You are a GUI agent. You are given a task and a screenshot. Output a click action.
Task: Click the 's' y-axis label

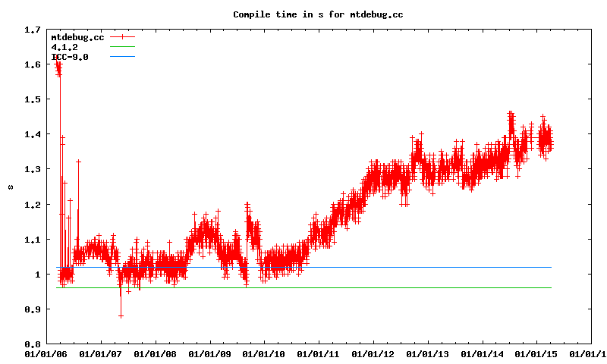click(x=11, y=187)
